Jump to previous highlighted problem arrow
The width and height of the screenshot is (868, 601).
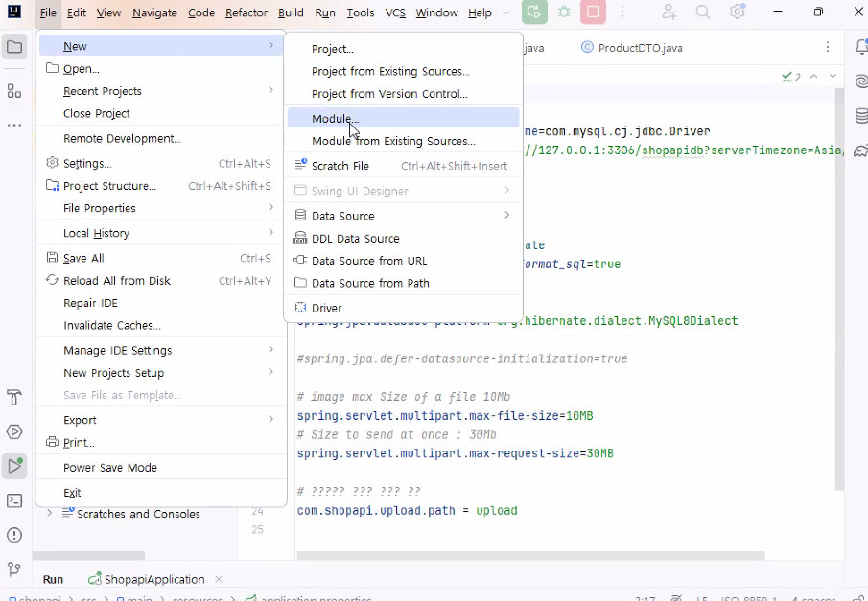click(813, 77)
